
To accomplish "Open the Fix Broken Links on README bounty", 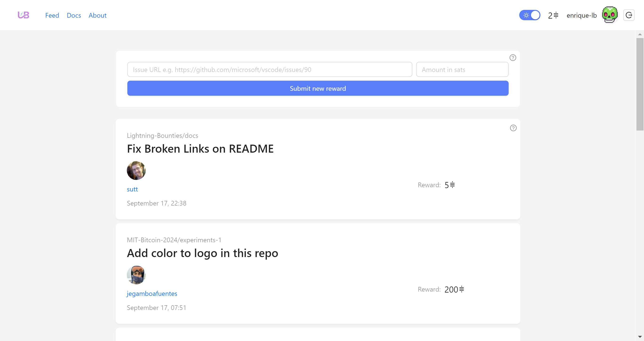I will 200,149.
